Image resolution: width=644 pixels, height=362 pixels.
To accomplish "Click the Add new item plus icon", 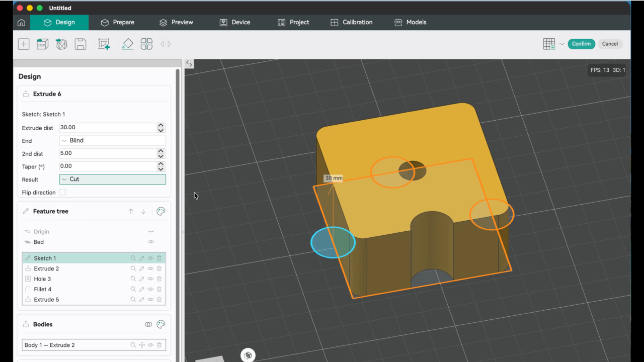I will point(24,44).
